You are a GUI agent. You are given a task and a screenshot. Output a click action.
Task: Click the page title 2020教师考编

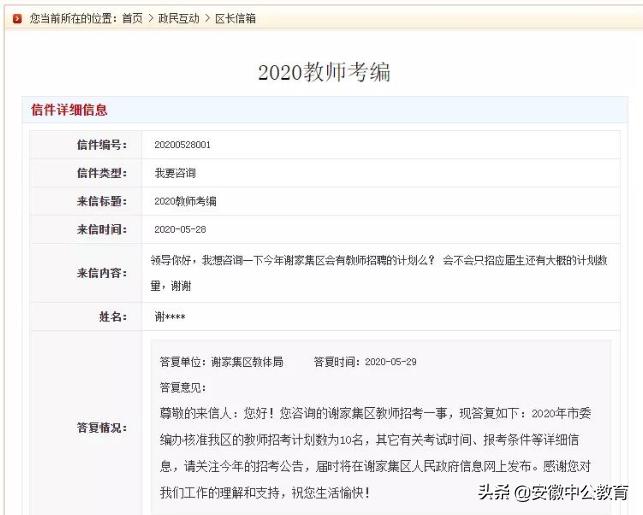324,72
